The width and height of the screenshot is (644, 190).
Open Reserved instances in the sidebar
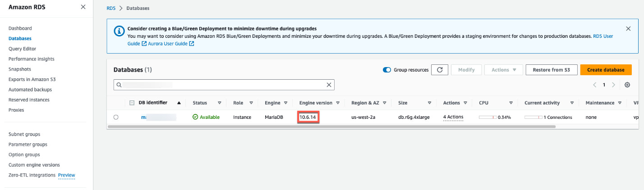(x=29, y=100)
